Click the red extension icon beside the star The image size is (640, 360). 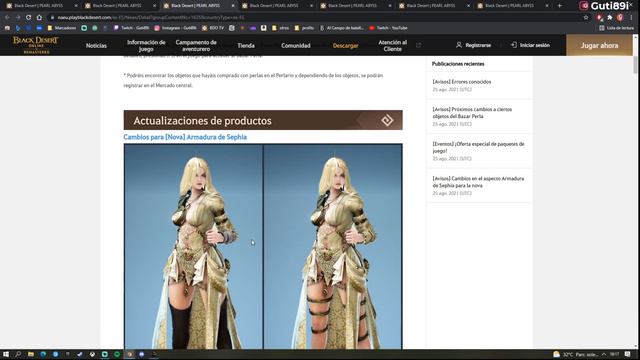pyautogui.click(x=599, y=18)
